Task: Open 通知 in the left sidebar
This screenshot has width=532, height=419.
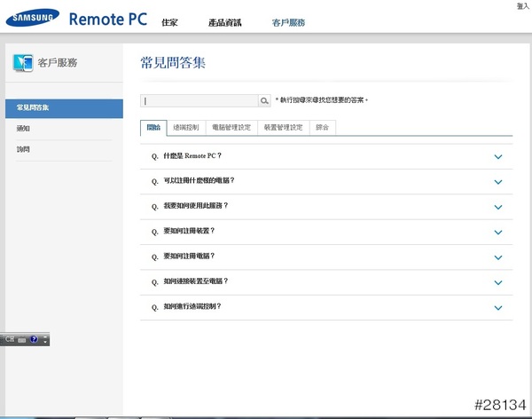Action: [x=24, y=129]
